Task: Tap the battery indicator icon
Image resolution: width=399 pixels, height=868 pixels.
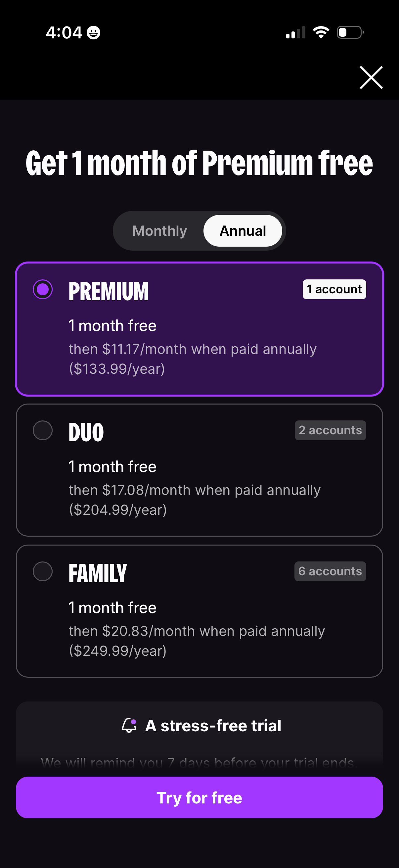Action: coord(350,32)
